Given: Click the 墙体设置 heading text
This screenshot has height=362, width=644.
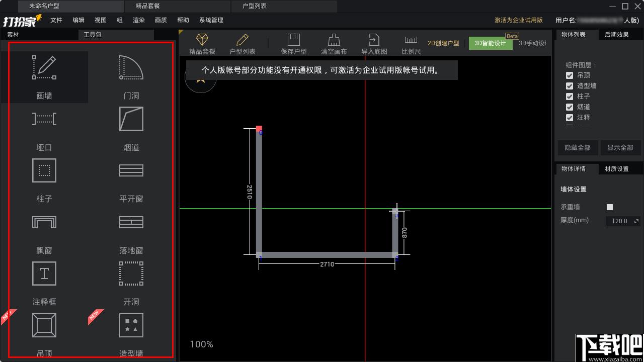Looking at the screenshot, I should [x=574, y=190].
